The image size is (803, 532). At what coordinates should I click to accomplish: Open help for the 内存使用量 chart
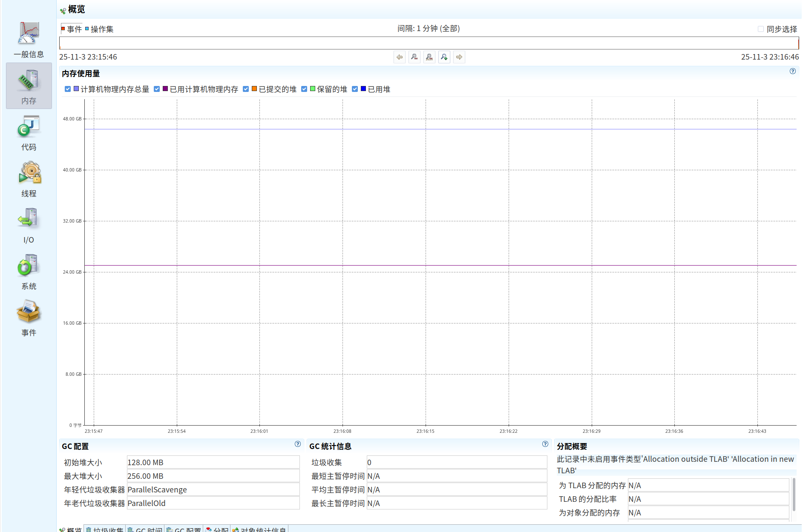[x=792, y=72]
